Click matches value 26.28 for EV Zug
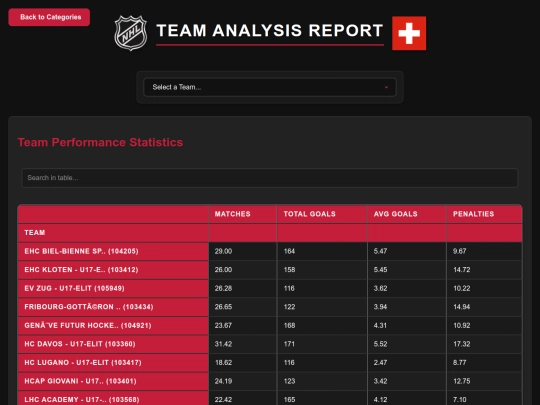 223,288
